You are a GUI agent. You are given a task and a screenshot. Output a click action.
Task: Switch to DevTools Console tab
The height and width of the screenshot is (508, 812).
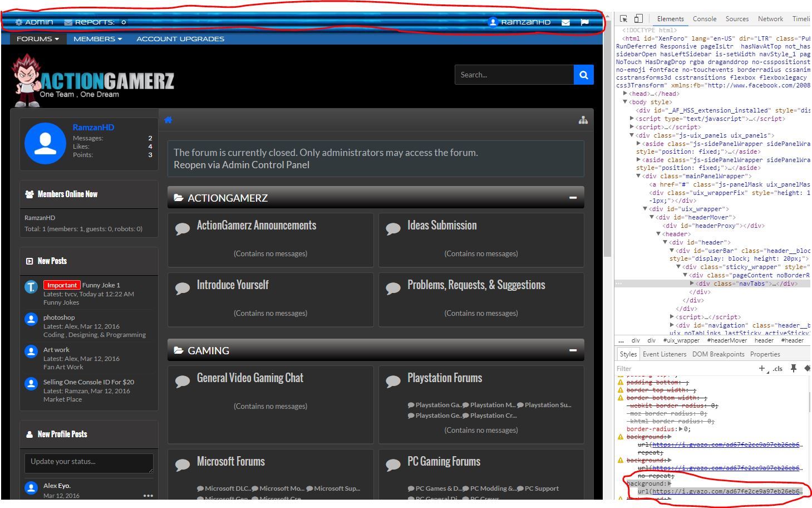[704, 19]
